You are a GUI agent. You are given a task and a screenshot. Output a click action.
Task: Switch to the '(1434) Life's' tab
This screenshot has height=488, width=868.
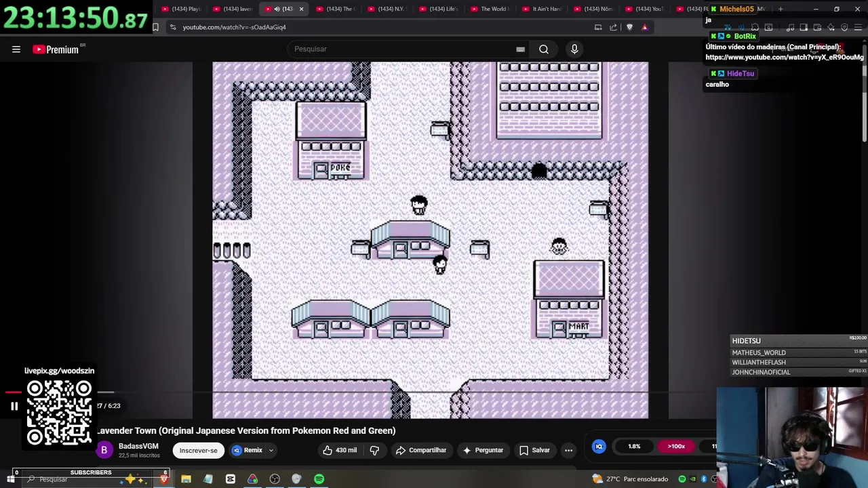(x=438, y=9)
